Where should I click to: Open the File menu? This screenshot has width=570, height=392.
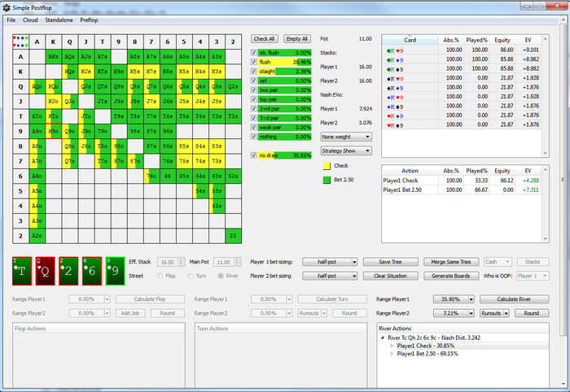pyautogui.click(x=11, y=20)
